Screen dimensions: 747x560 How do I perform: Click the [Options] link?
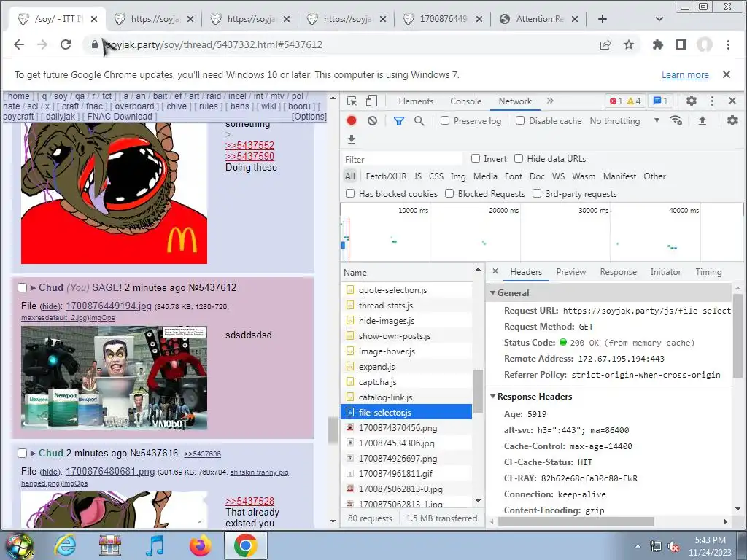pos(309,117)
